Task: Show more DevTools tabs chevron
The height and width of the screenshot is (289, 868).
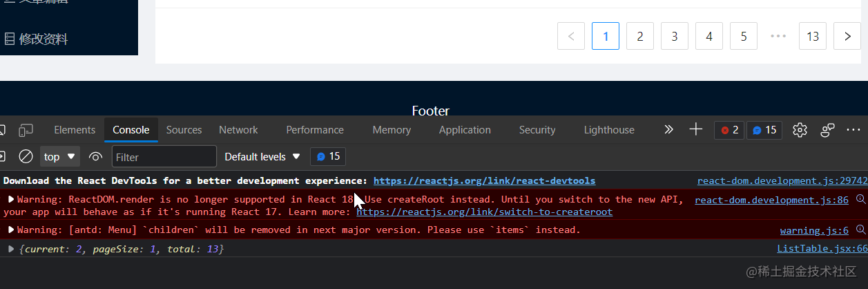Action: (x=668, y=130)
